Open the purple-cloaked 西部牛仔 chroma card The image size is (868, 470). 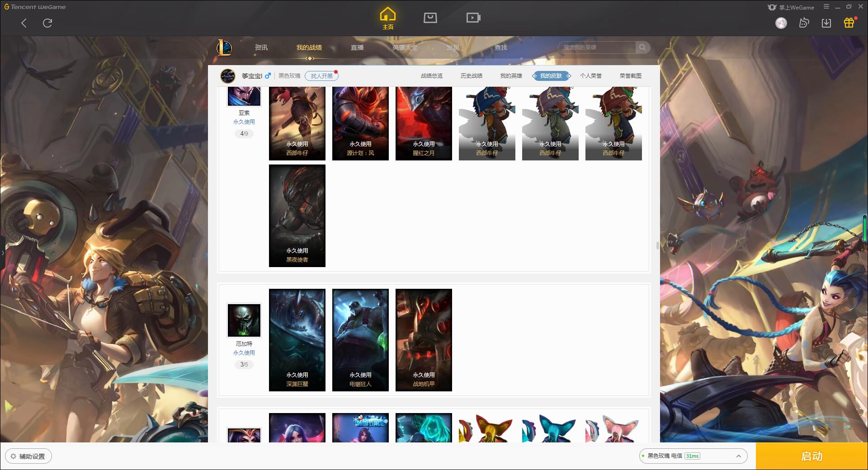550,123
